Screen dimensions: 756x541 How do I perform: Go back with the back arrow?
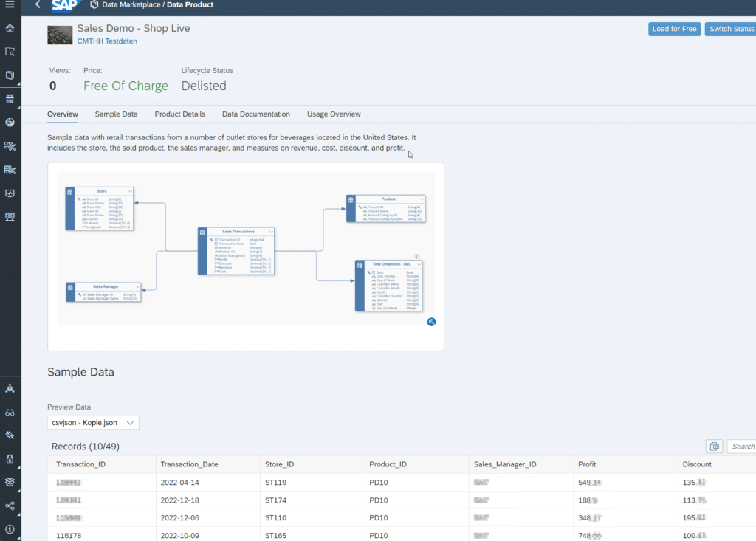pyautogui.click(x=38, y=4)
